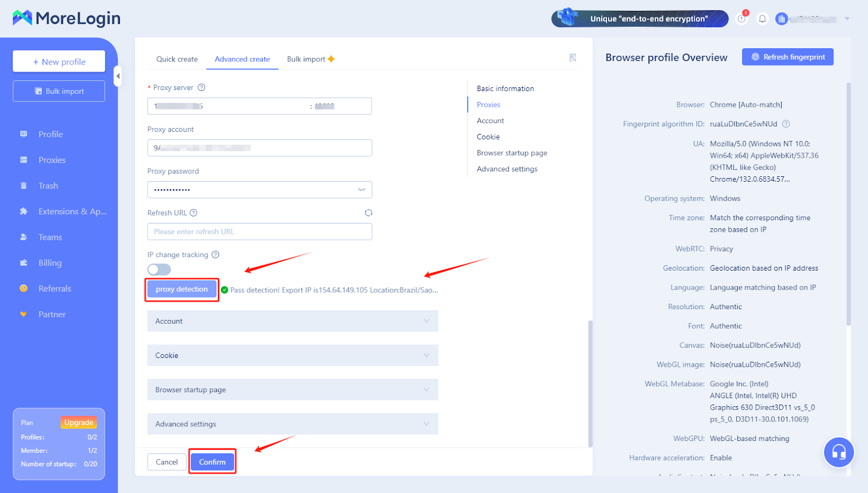Click the help icon beside Proxy server
Screen dimensions: 868x493
(x=201, y=88)
